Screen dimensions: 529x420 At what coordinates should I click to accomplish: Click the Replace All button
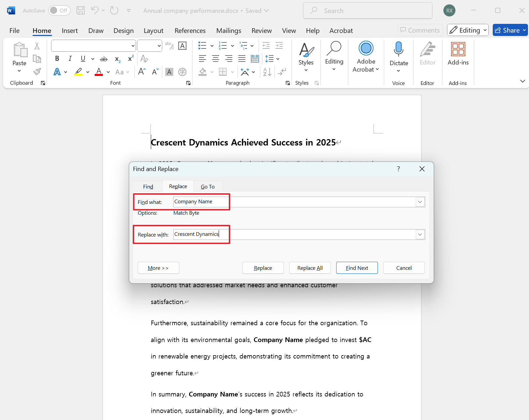[310, 268]
